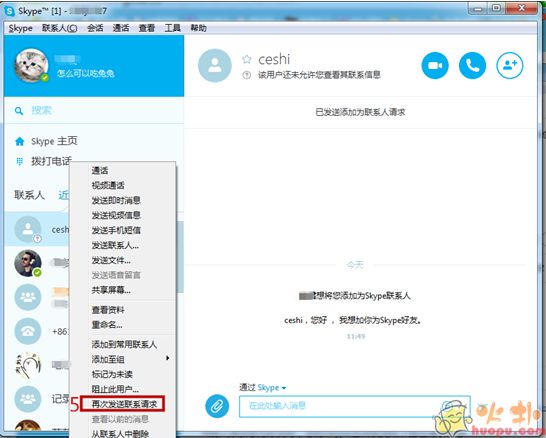
Task: Open the 帮助 menu
Action: point(198,28)
